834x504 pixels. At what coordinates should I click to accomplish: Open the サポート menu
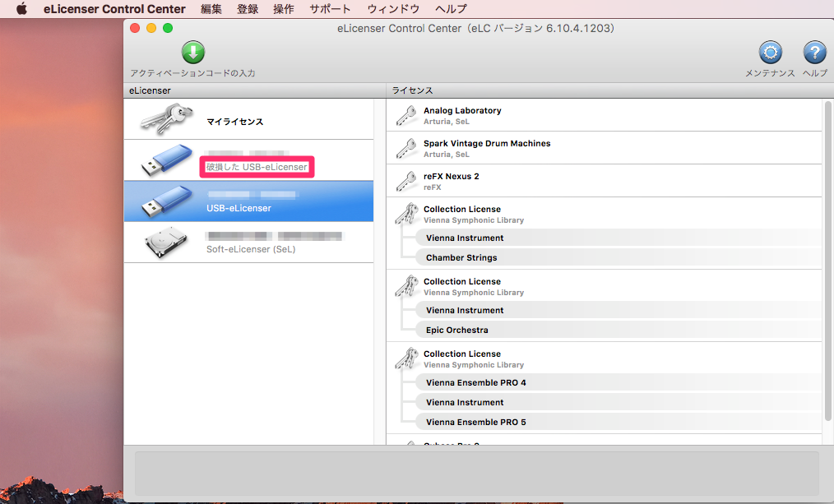(x=331, y=9)
